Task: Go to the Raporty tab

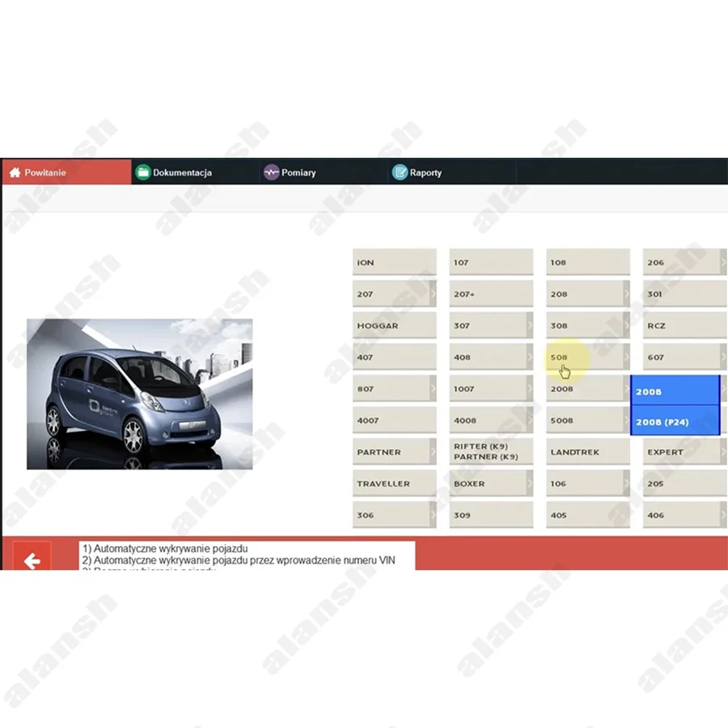Action: click(452, 171)
